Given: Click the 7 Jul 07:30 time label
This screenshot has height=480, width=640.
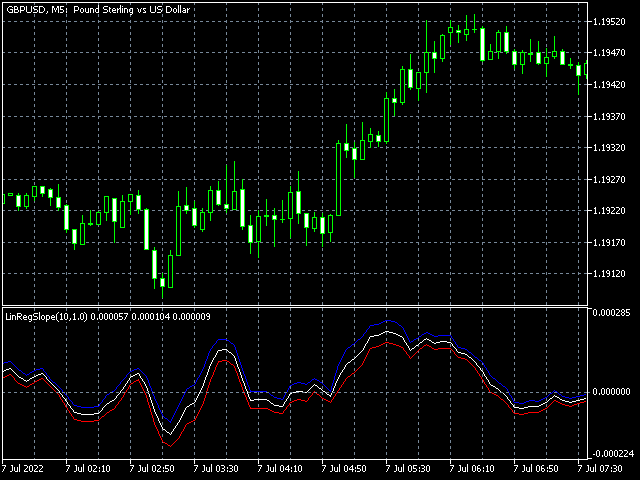Looking at the screenshot, I should 600,469.
